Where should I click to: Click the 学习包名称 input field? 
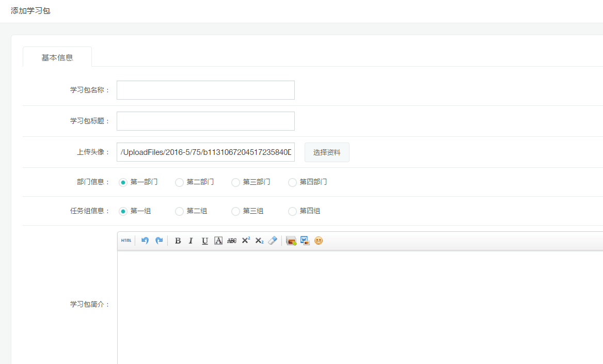coord(205,90)
